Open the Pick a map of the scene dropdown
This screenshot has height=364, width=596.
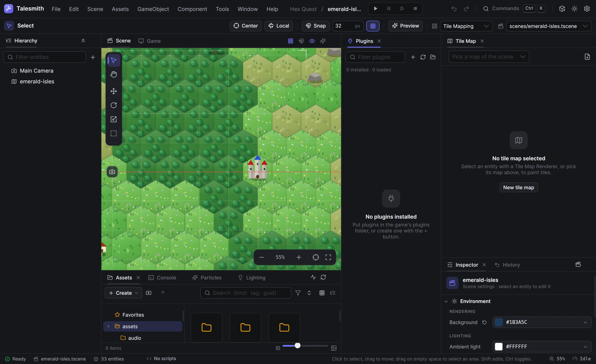point(489,57)
